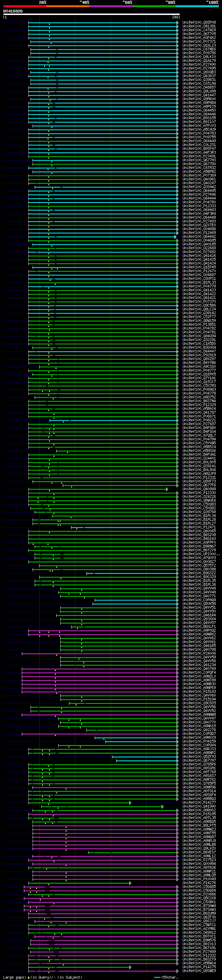
Task: Select the UniRef100_P27490 label
Action: (x=199, y=64)
